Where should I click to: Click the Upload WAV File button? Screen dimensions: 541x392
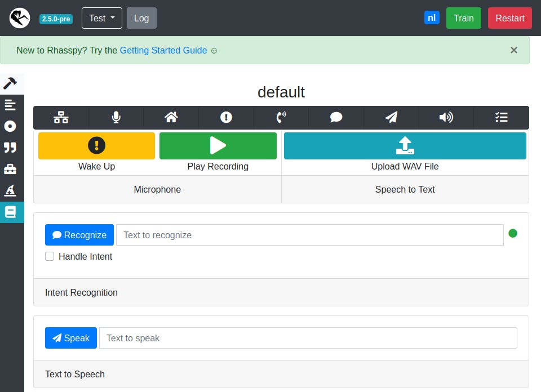point(405,146)
